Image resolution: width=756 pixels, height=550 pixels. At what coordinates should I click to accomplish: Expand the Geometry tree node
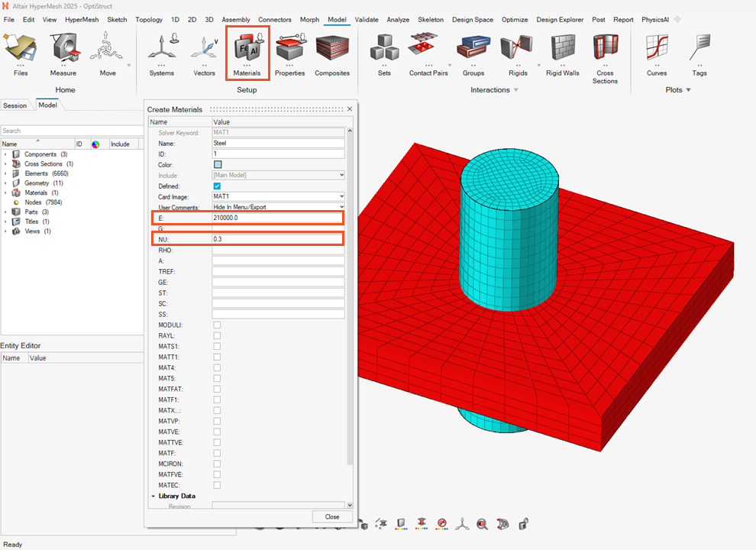click(x=5, y=183)
